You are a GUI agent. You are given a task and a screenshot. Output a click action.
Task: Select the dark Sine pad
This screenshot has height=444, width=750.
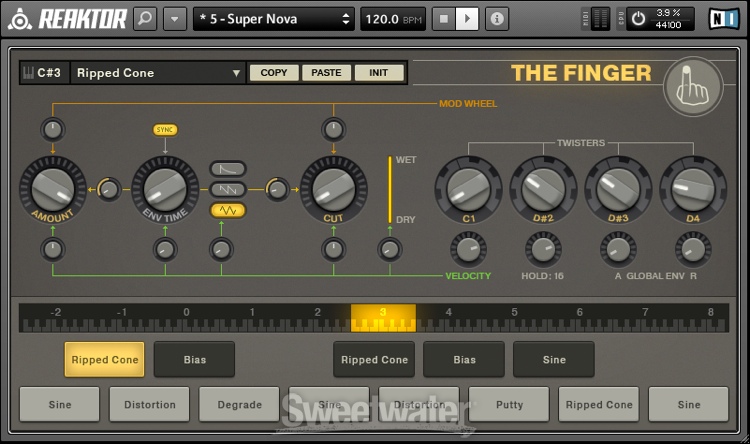554,359
